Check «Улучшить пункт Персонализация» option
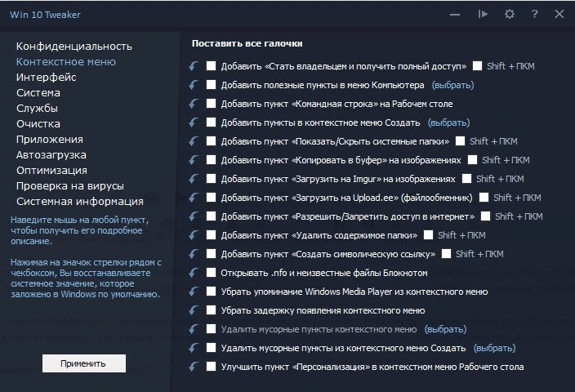 coord(211,367)
